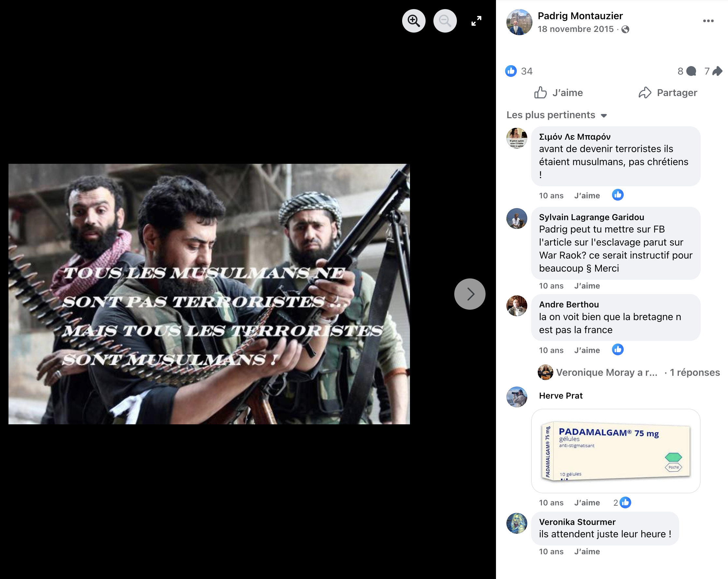Viewport: 728px width, 579px height.
Task: Click the zoom in magnifier icon
Action: tap(414, 21)
